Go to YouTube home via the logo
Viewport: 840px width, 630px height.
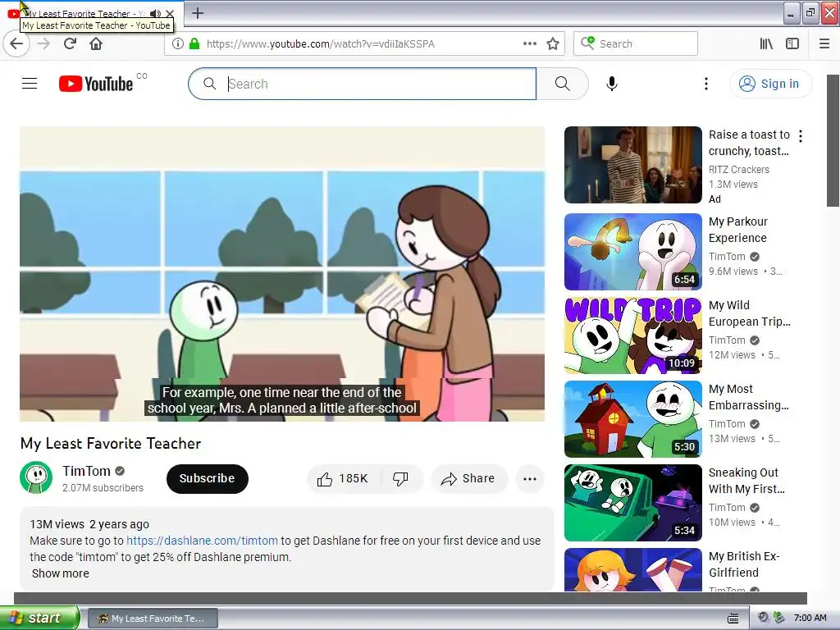[x=97, y=84]
